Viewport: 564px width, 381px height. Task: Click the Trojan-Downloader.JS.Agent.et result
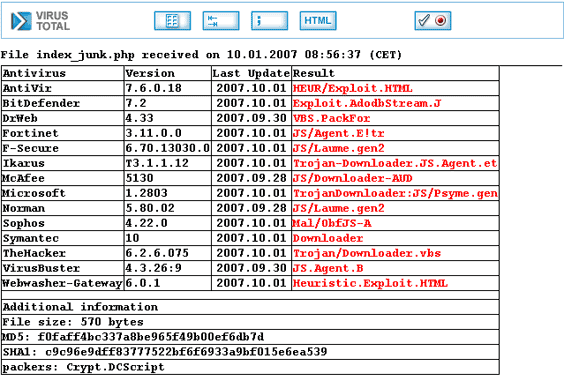pos(395,163)
